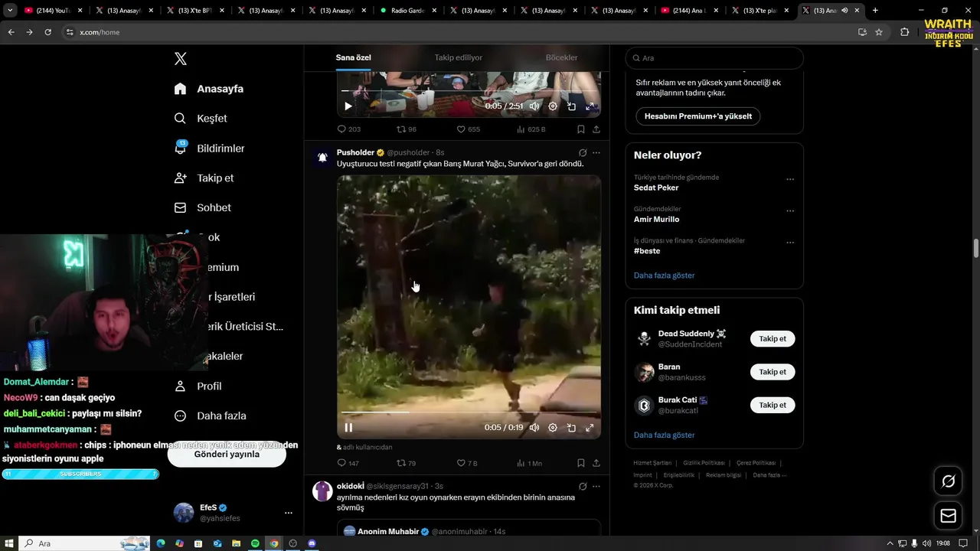Open more options on Pusholder post
The width and height of the screenshot is (980, 551).
point(596,152)
